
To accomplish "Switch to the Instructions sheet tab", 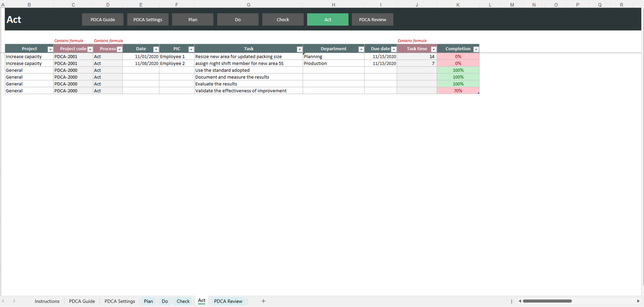I will [47, 301].
